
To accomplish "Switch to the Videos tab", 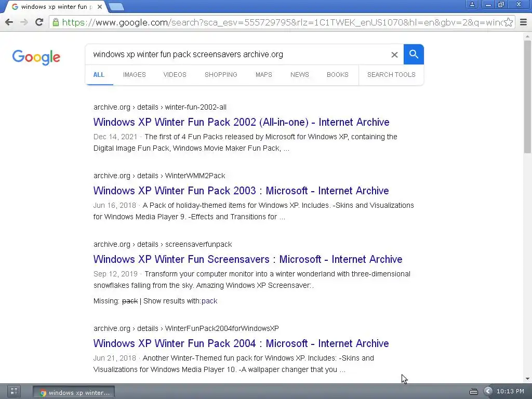I will (175, 75).
